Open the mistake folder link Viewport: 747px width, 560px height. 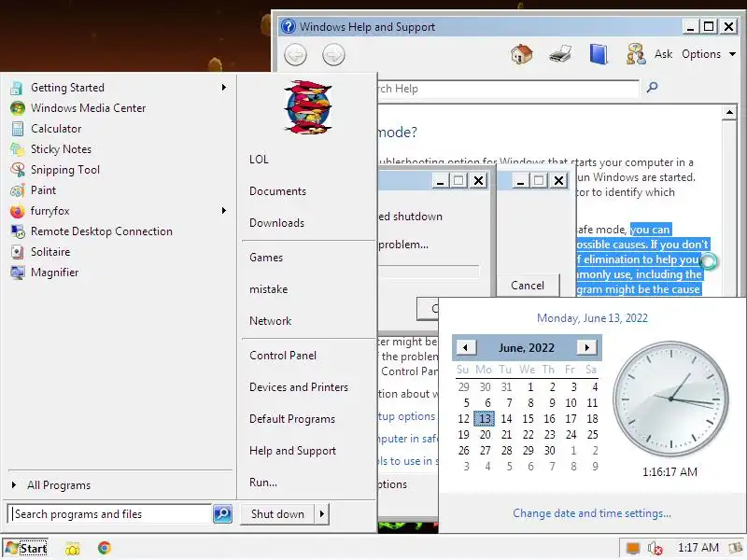(x=269, y=289)
